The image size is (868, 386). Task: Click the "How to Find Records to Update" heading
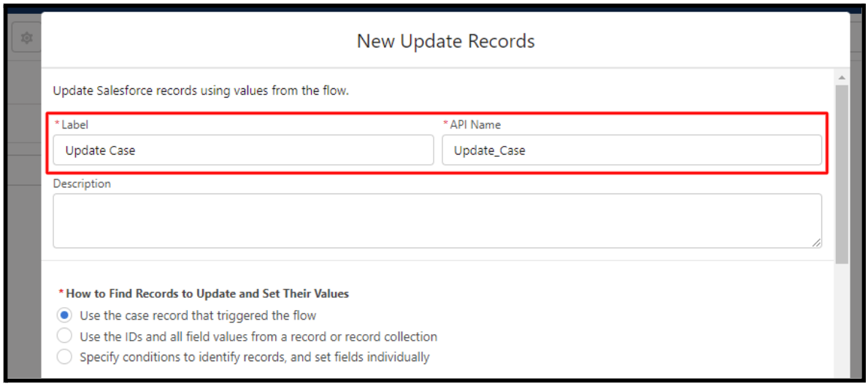coord(207,293)
